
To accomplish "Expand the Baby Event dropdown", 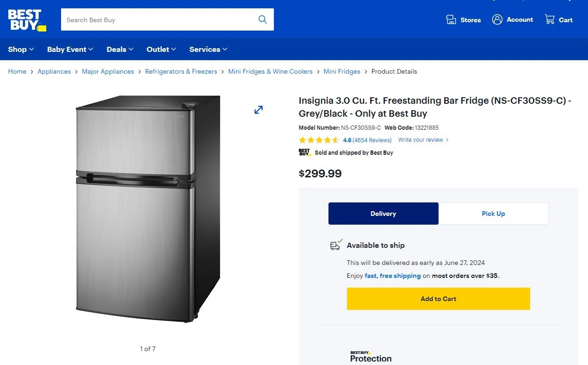I will point(70,49).
